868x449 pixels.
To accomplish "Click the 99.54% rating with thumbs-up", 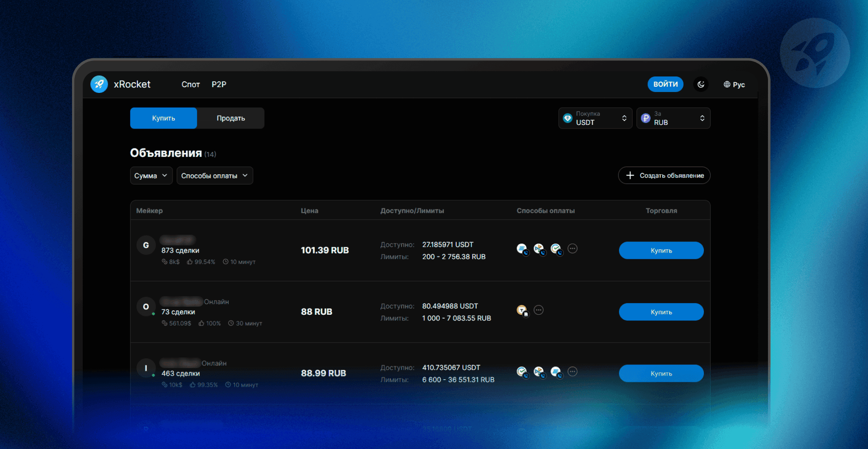I will [x=201, y=262].
